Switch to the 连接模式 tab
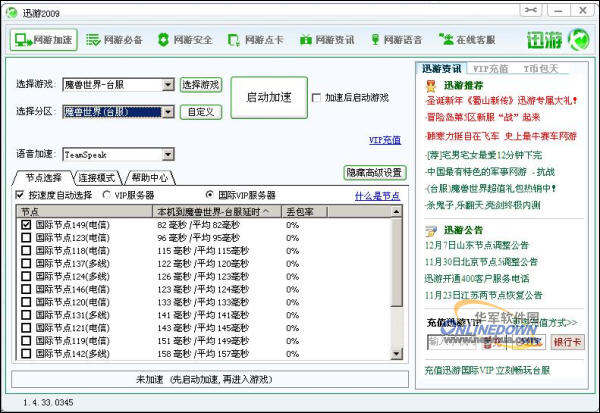 (98, 178)
